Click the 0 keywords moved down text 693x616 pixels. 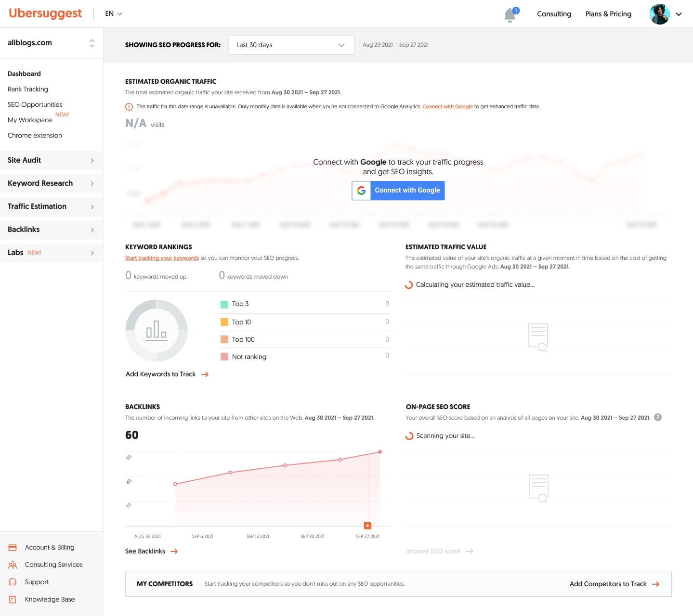tap(253, 276)
